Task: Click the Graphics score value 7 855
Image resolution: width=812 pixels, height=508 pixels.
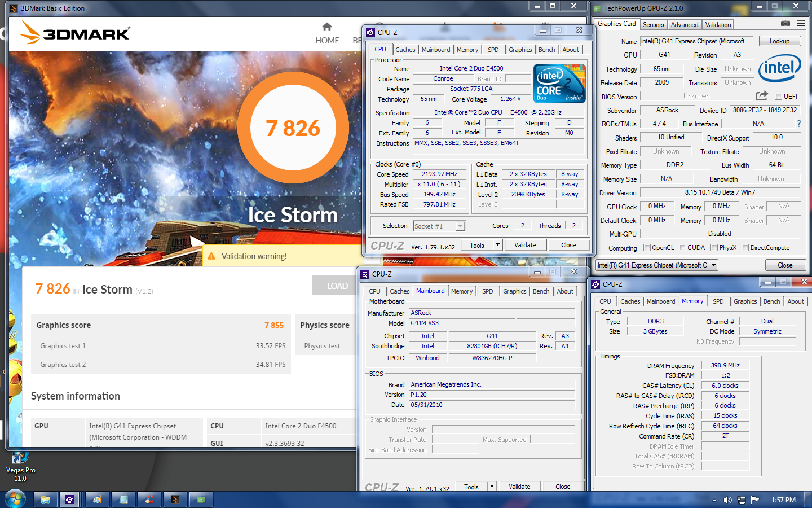Action: point(274,325)
